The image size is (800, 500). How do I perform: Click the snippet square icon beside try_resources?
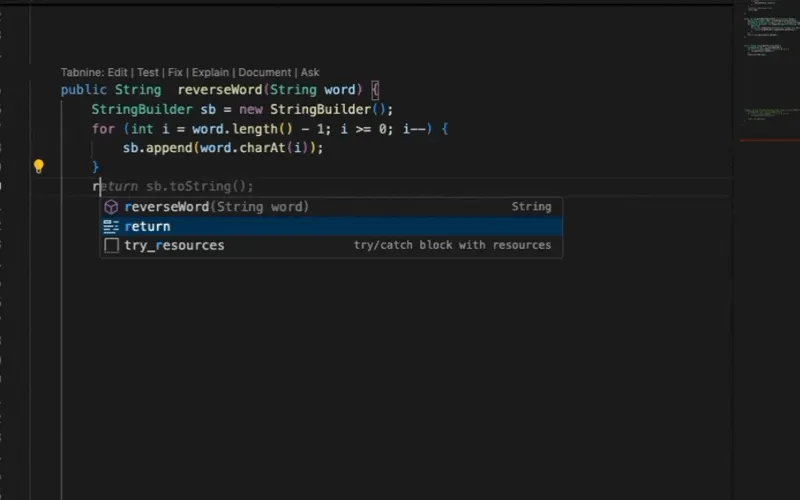point(111,245)
